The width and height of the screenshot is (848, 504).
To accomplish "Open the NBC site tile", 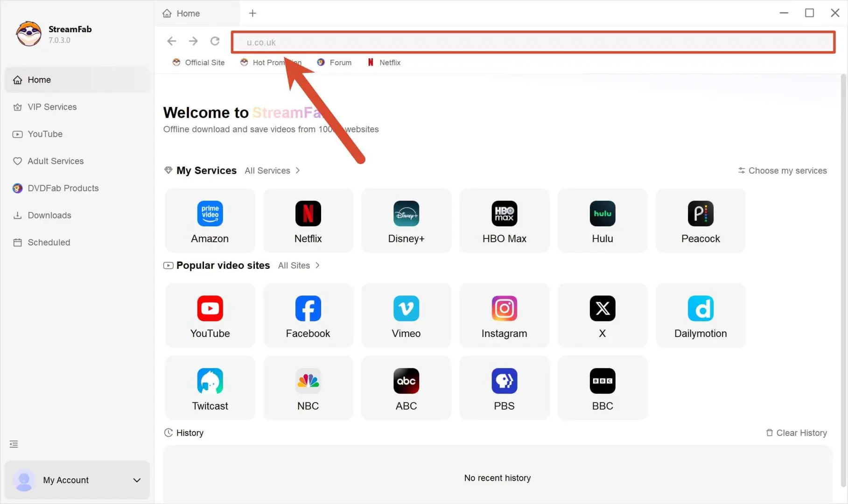I will 308,388.
